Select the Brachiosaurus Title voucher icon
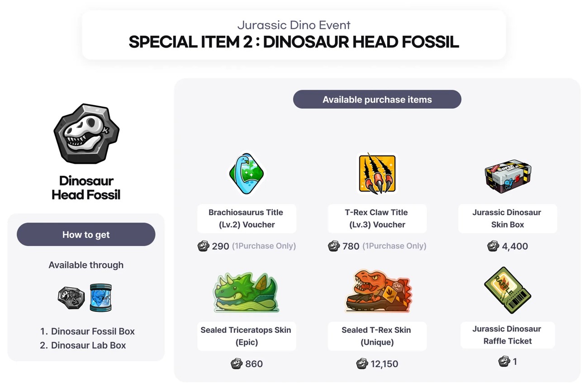Screen dimensions: 588x387 246,174
